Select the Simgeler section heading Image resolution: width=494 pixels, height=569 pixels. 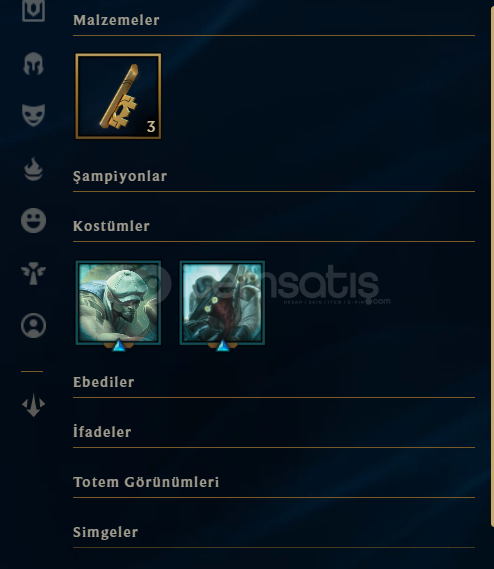106,532
